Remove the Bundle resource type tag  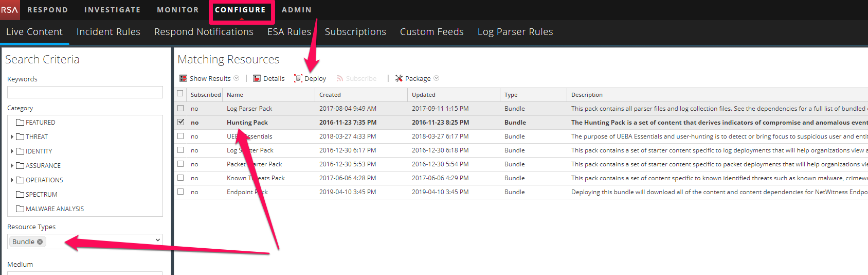point(40,242)
